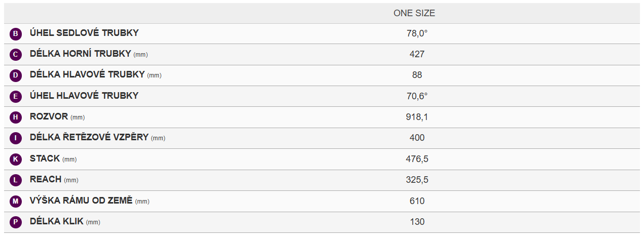644x238 pixels.
Task: Select the ONE SIZE column header
Action: (x=414, y=13)
